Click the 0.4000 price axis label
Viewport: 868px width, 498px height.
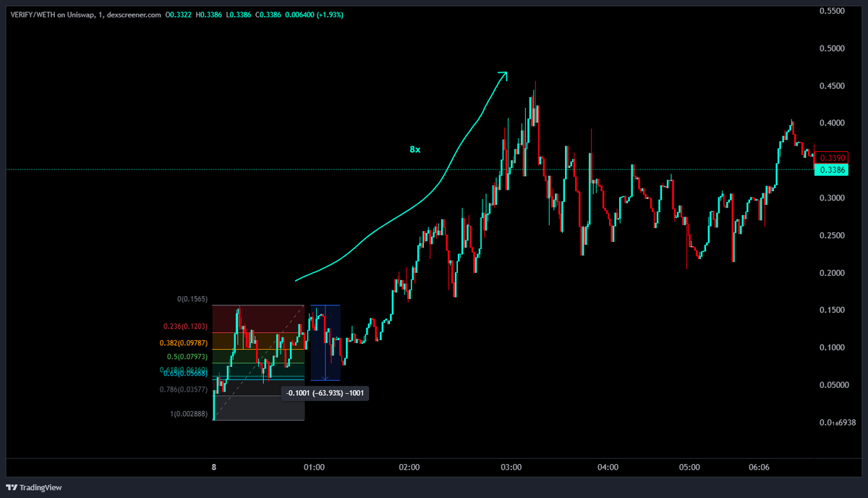pos(831,123)
